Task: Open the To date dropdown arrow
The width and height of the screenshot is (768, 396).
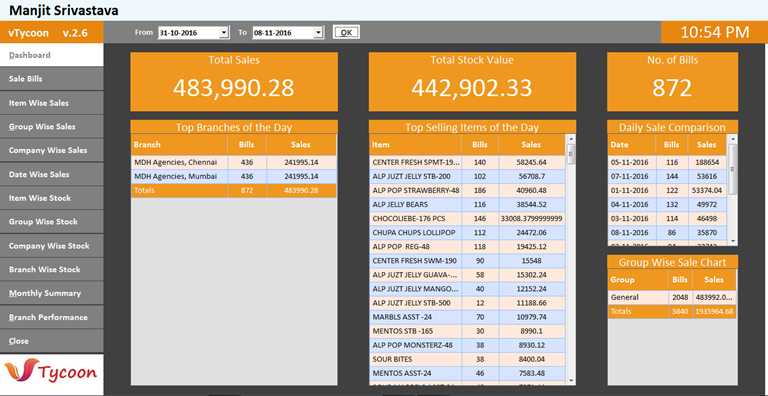Action: click(x=318, y=33)
